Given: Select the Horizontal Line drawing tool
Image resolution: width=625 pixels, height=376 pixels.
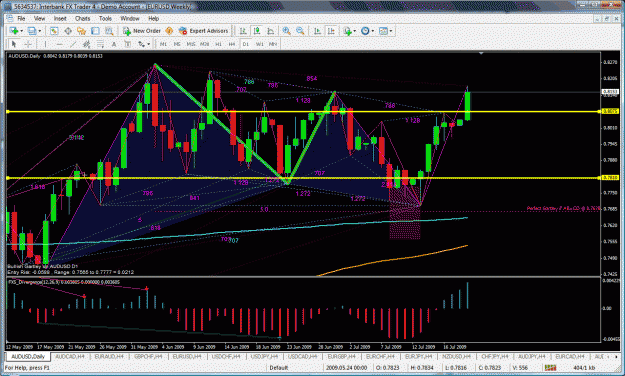Looking at the screenshot, I should click(59, 44).
